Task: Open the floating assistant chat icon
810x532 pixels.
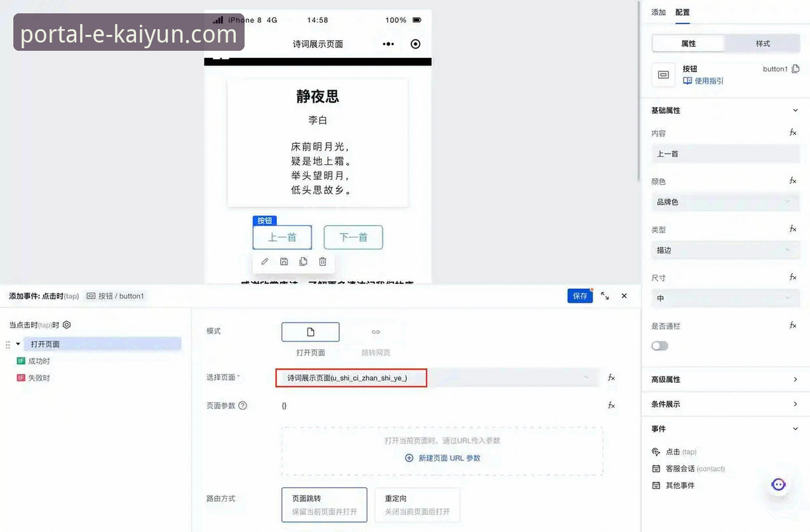Action: (778, 484)
